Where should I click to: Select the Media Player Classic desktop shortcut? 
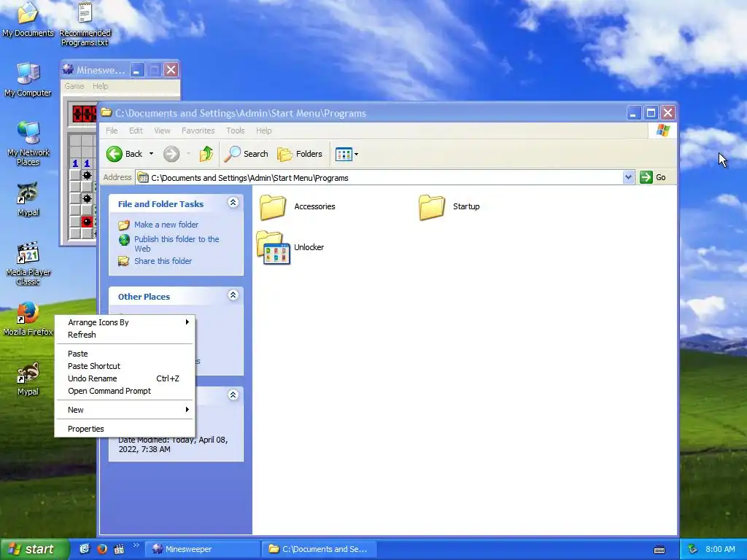click(x=28, y=263)
